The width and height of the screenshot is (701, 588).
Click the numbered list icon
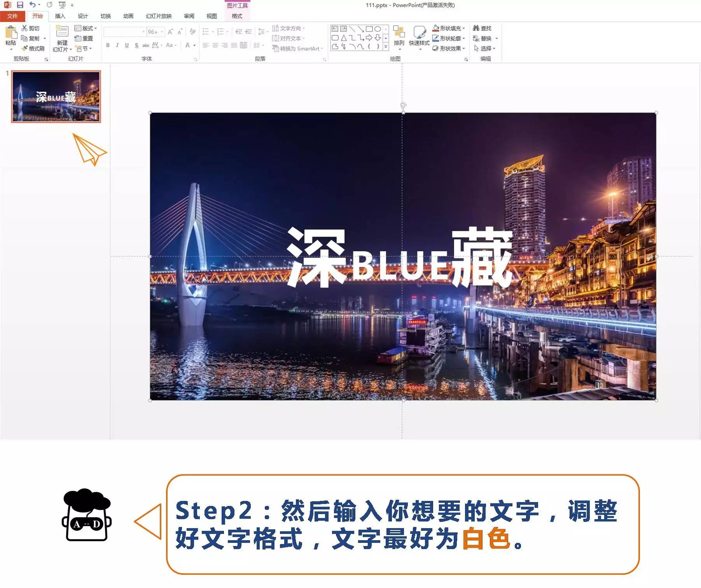[220, 31]
